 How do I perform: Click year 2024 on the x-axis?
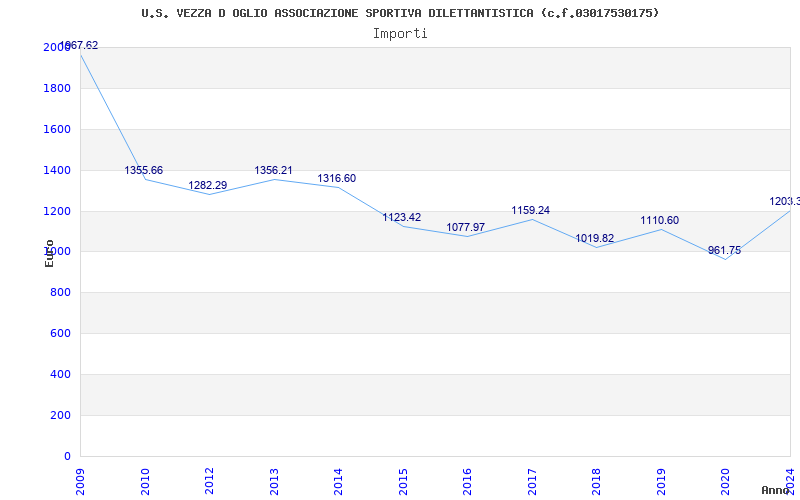(x=790, y=481)
